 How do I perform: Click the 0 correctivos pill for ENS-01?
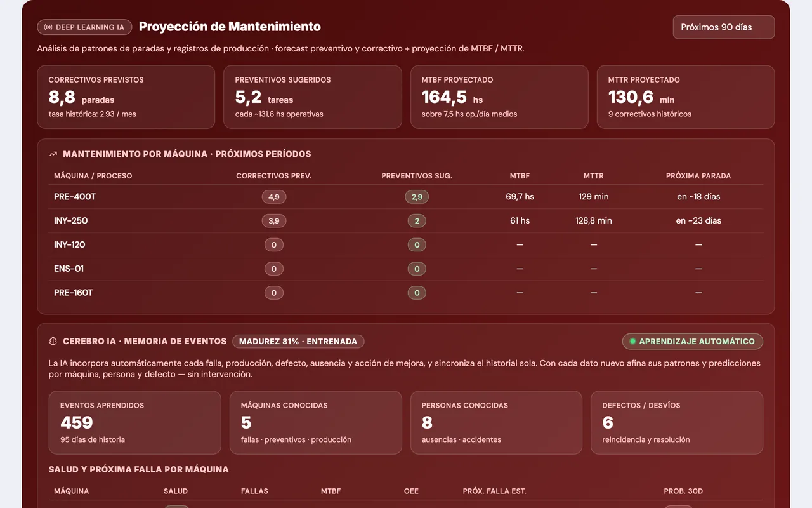(x=274, y=269)
